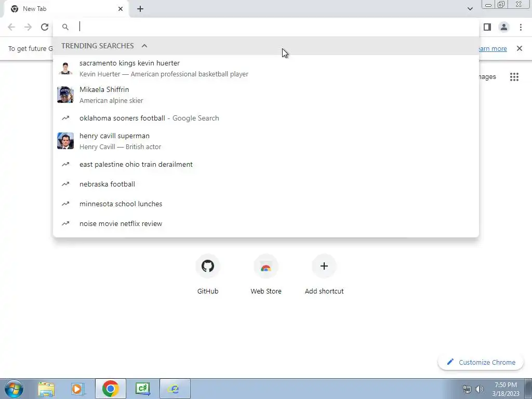Open the Chrome profile avatar
The height and width of the screenshot is (399, 532).
504,27
